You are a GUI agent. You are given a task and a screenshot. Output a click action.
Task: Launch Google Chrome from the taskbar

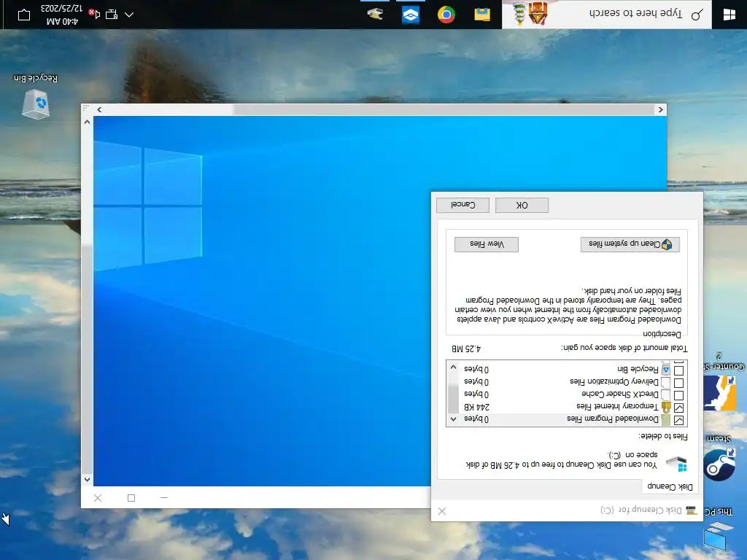click(446, 15)
